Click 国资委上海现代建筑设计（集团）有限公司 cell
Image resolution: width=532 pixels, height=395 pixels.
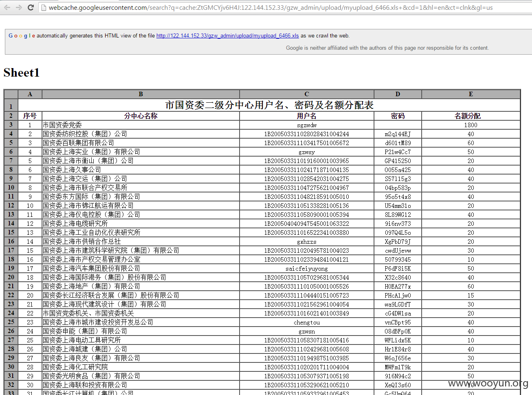(141, 304)
